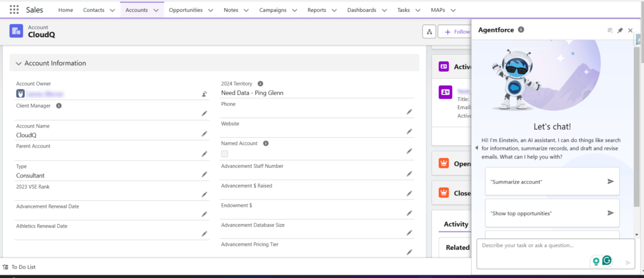Click info icon next to 2024 Territory

(x=260, y=84)
